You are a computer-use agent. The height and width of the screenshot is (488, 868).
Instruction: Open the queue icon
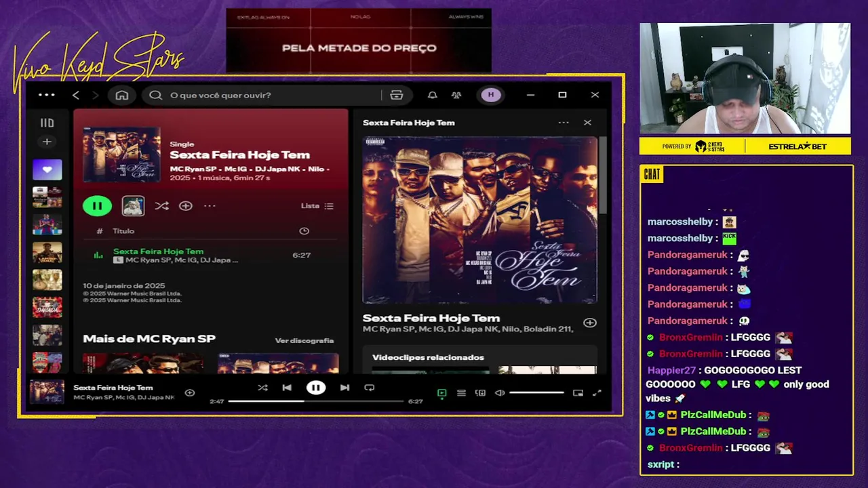[x=461, y=392]
